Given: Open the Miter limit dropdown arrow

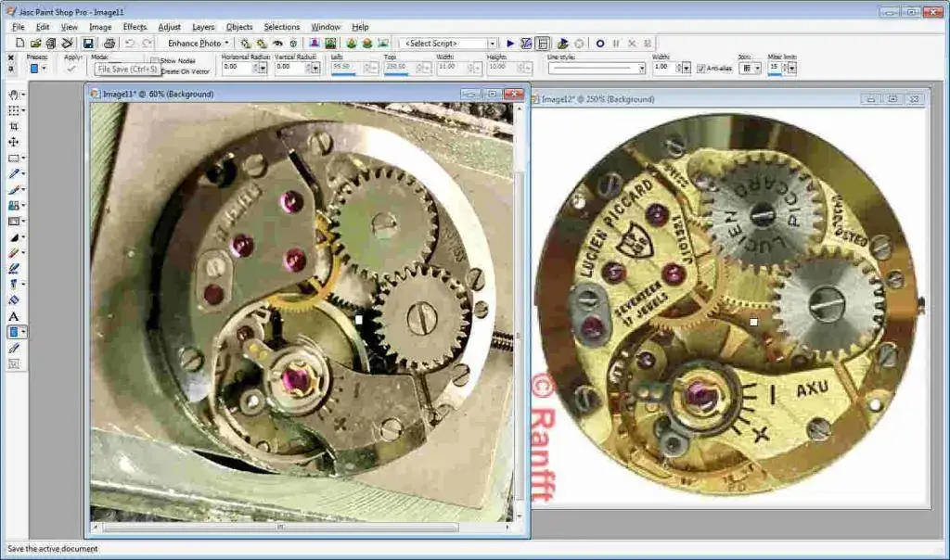Looking at the screenshot, I should 792,69.
